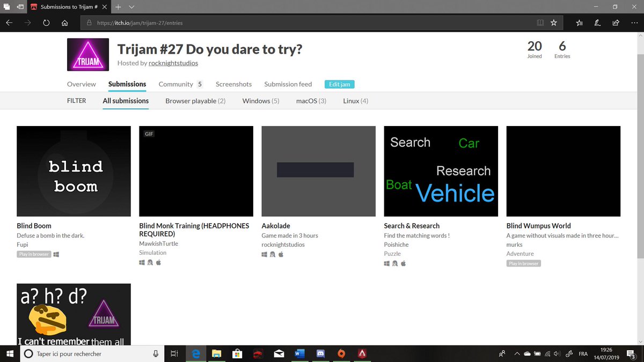The height and width of the screenshot is (362, 644).
Task: Click the Windows icon under Blind Monk Training
Action: pyautogui.click(x=142, y=262)
